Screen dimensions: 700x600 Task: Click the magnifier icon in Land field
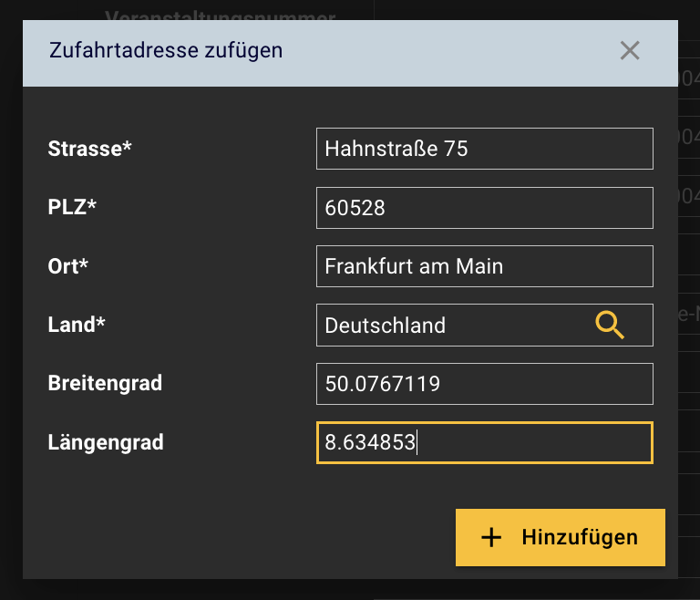pyautogui.click(x=610, y=325)
